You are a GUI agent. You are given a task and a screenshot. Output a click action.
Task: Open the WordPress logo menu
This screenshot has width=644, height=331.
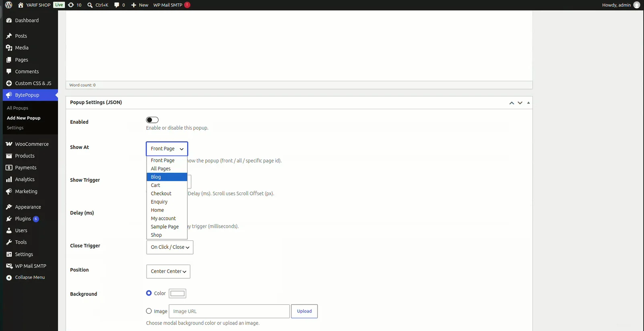click(x=8, y=5)
